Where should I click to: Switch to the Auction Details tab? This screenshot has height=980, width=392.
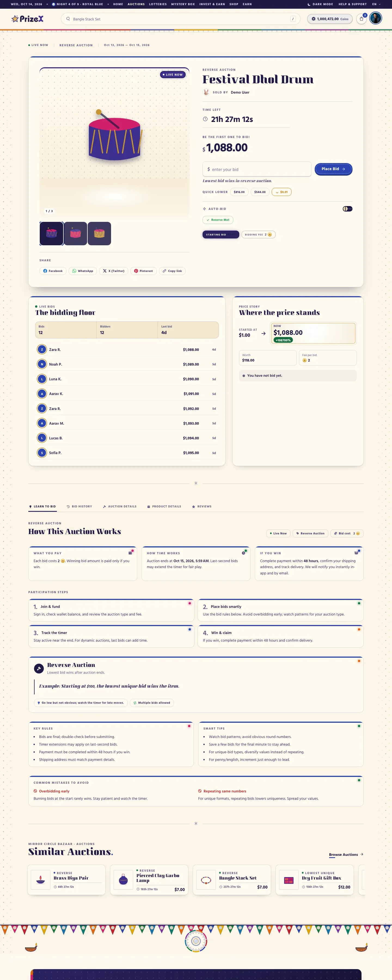(x=120, y=506)
